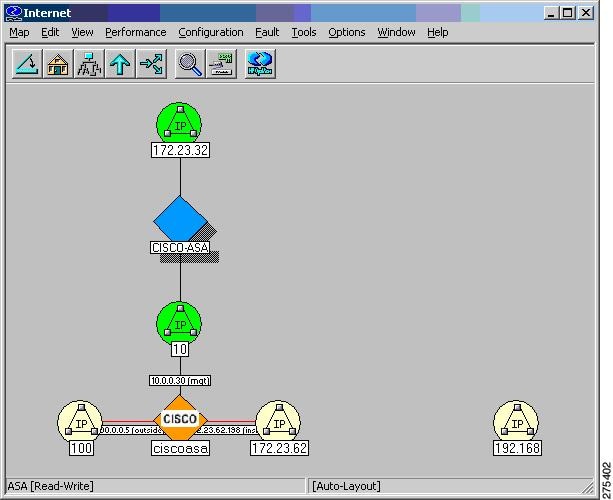
Task: Select the 192.168 IP network node
Action: [516, 421]
